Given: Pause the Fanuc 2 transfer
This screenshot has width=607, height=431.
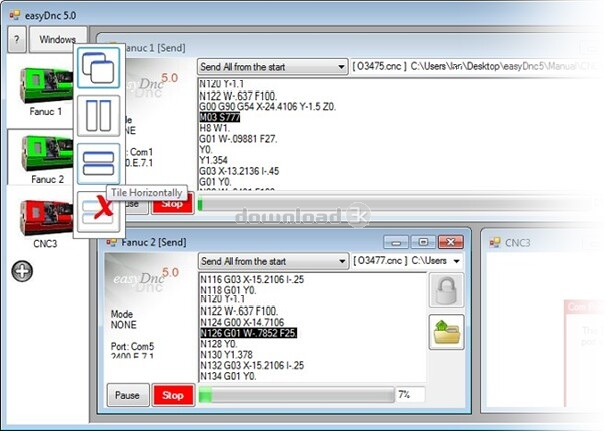Looking at the screenshot, I should [128, 395].
